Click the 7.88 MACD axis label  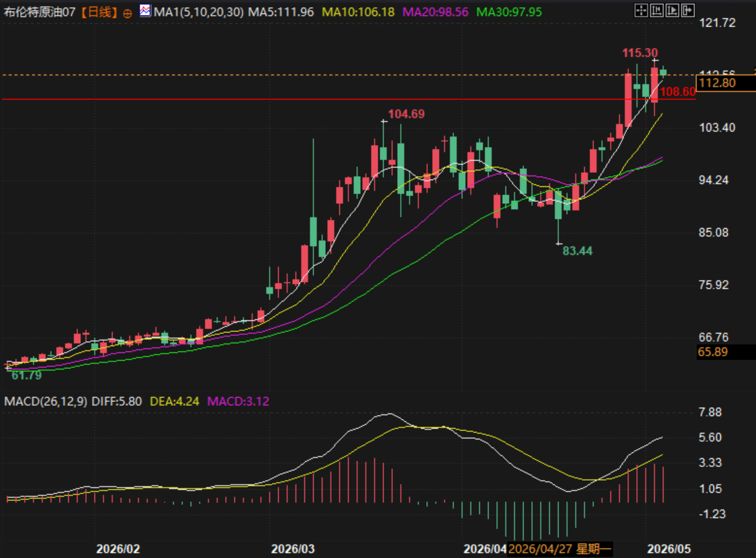(710, 412)
